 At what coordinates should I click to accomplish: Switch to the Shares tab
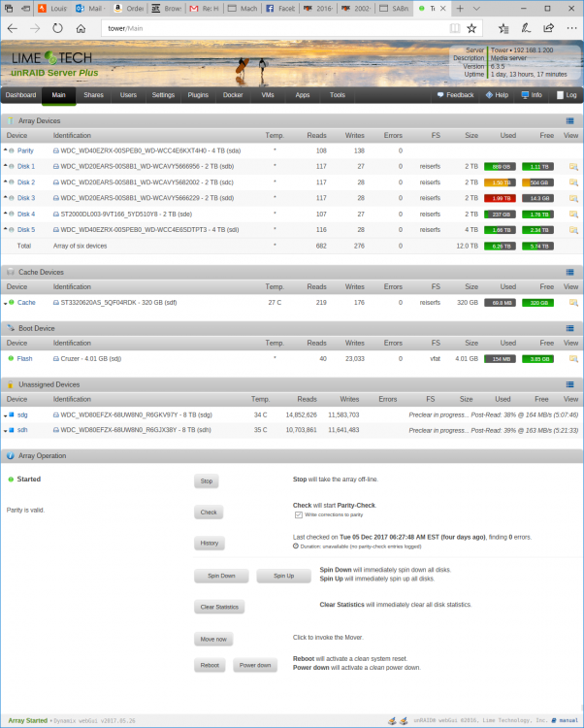coord(94,95)
